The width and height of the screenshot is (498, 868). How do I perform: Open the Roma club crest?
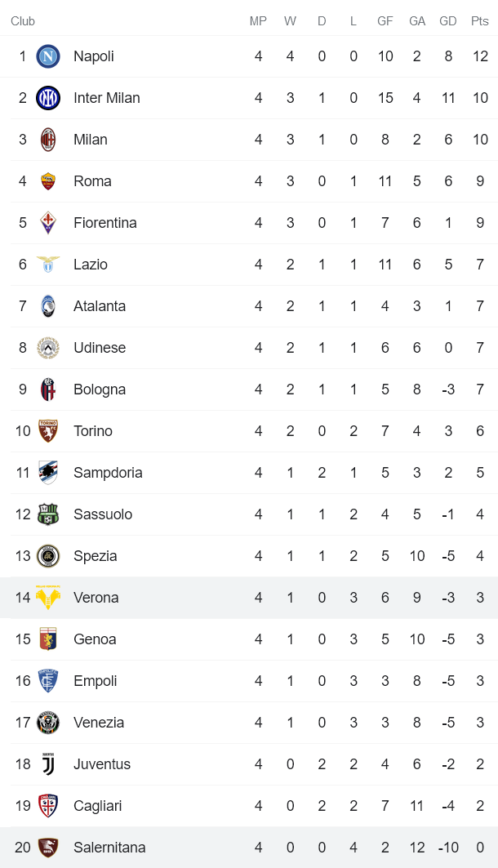click(47, 181)
